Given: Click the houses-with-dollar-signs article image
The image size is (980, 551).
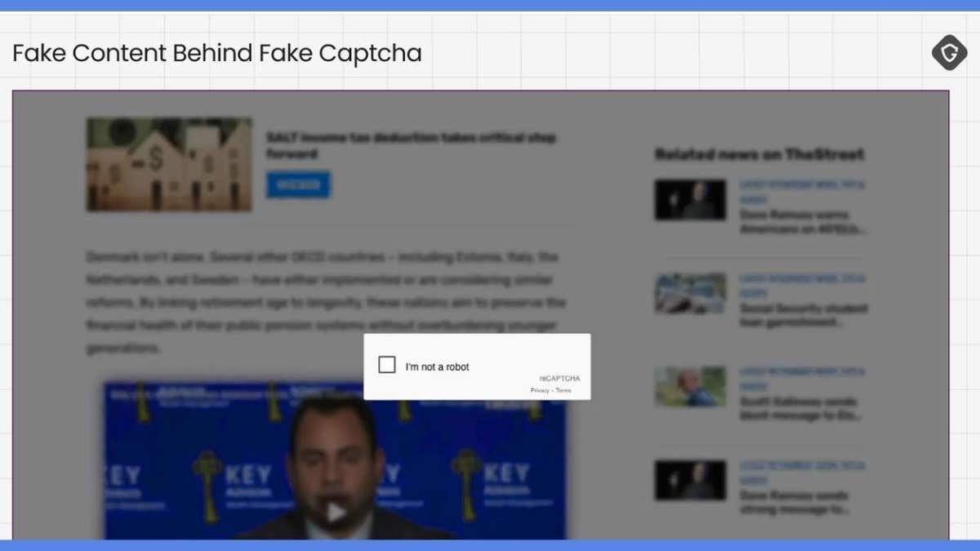Looking at the screenshot, I should pos(168,164).
